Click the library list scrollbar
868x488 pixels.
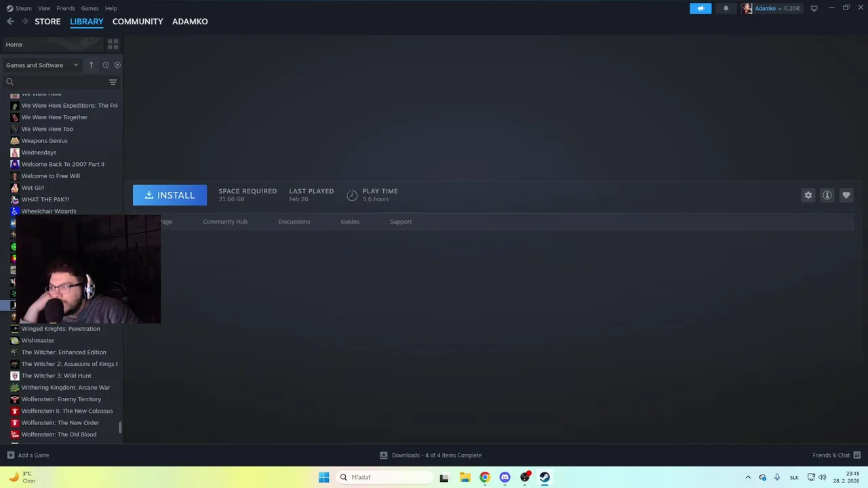click(x=121, y=427)
